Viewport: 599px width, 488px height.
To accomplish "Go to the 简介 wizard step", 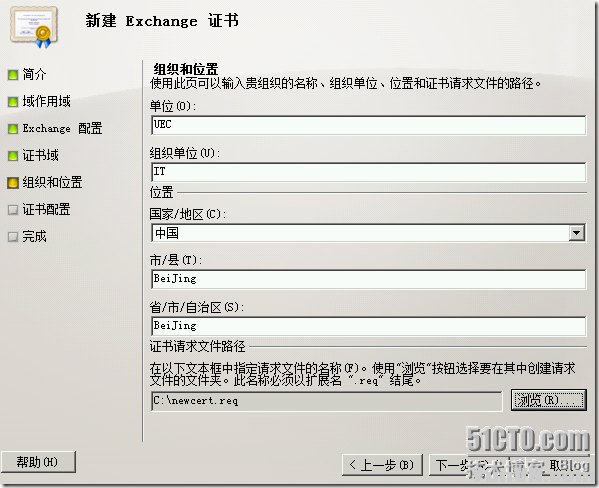I will (34, 74).
